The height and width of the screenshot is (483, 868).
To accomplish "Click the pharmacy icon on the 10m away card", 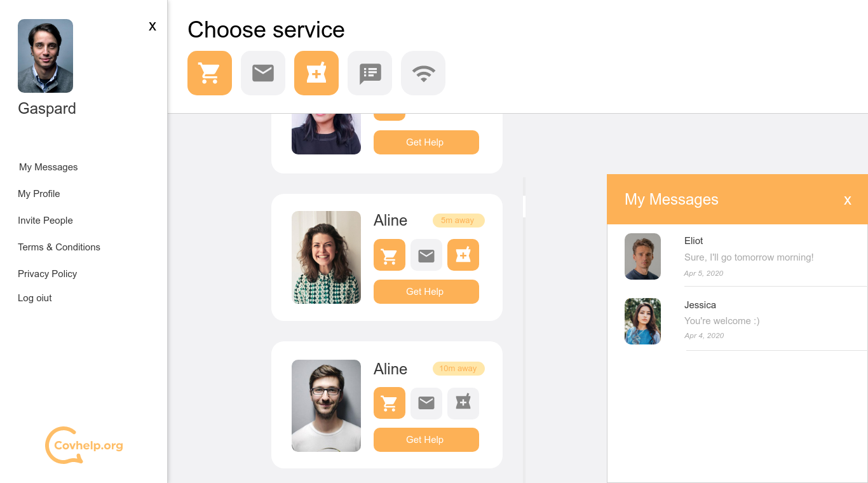I will pyautogui.click(x=463, y=403).
